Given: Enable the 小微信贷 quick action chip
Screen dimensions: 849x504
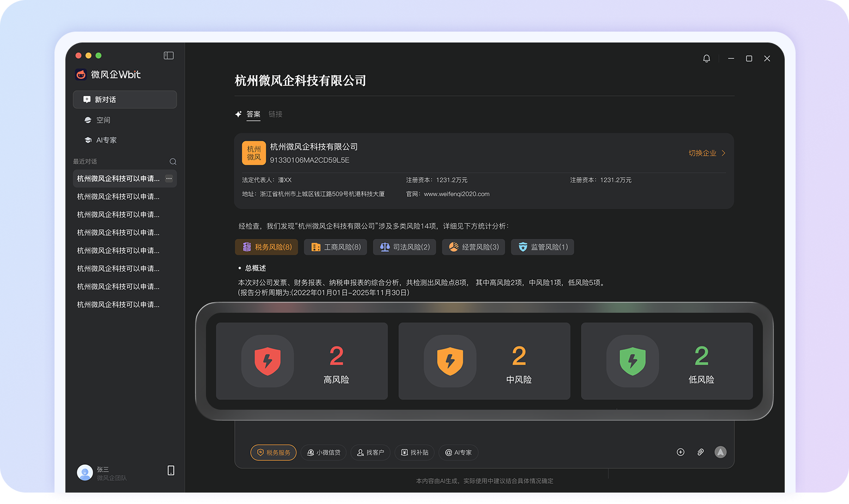Looking at the screenshot, I should point(323,452).
